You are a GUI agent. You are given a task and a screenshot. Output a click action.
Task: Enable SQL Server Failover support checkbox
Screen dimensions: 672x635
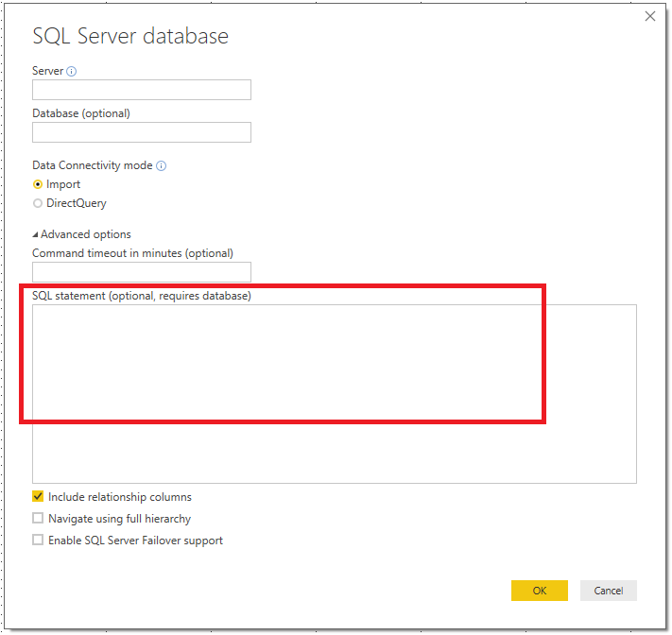(38, 540)
